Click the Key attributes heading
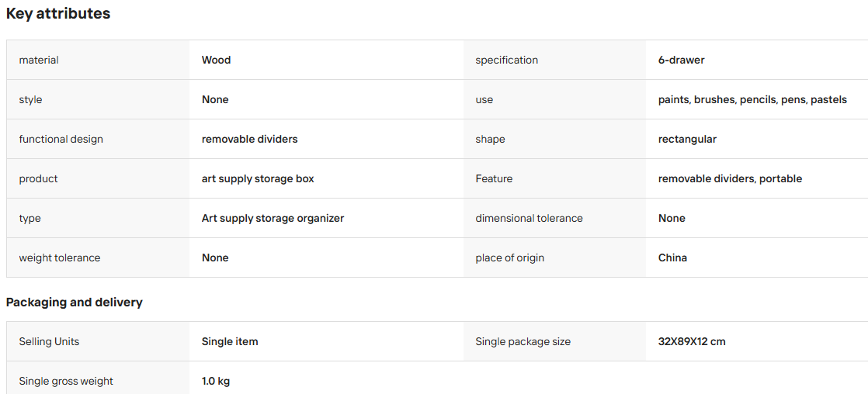The width and height of the screenshot is (868, 394). [58, 14]
